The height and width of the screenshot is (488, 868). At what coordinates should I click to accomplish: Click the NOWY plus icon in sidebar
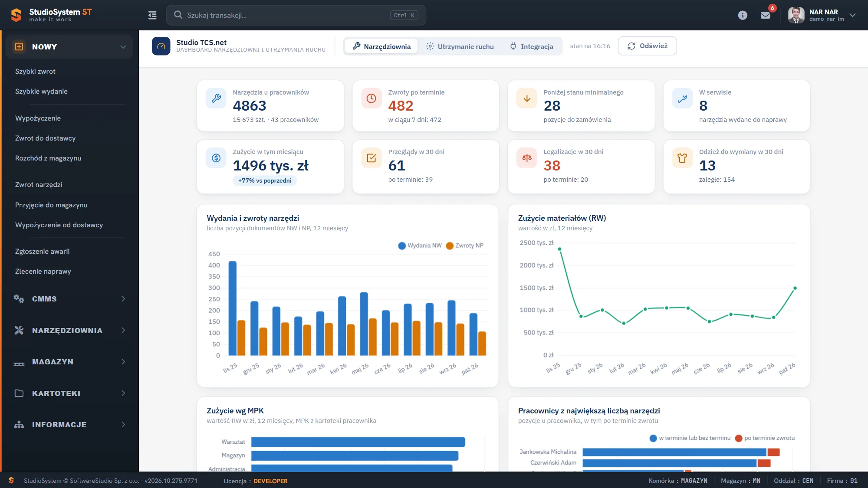pyautogui.click(x=19, y=46)
